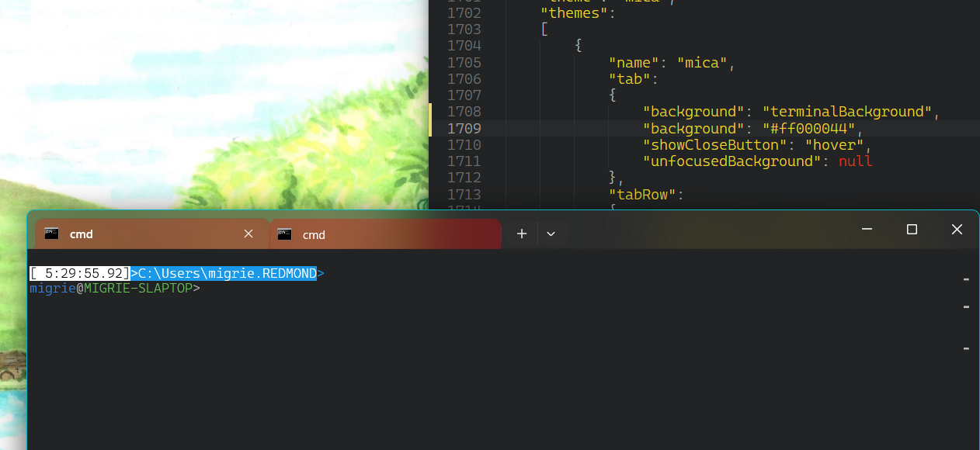
Task: Click the bottom mark on the terminal scrollbar
Action: coord(966,348)
